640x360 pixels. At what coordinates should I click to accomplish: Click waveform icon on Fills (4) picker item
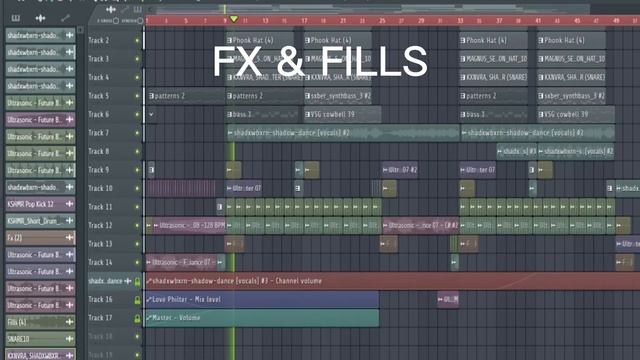70,322
